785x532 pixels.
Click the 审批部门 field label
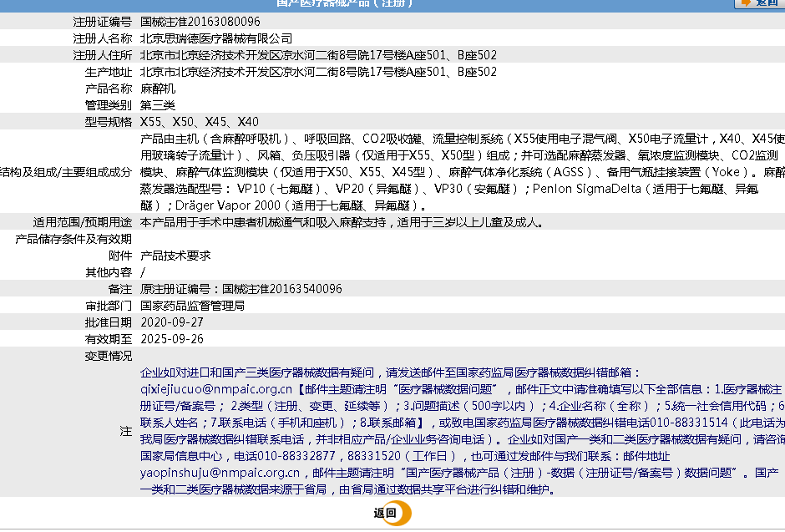(108, 306)
